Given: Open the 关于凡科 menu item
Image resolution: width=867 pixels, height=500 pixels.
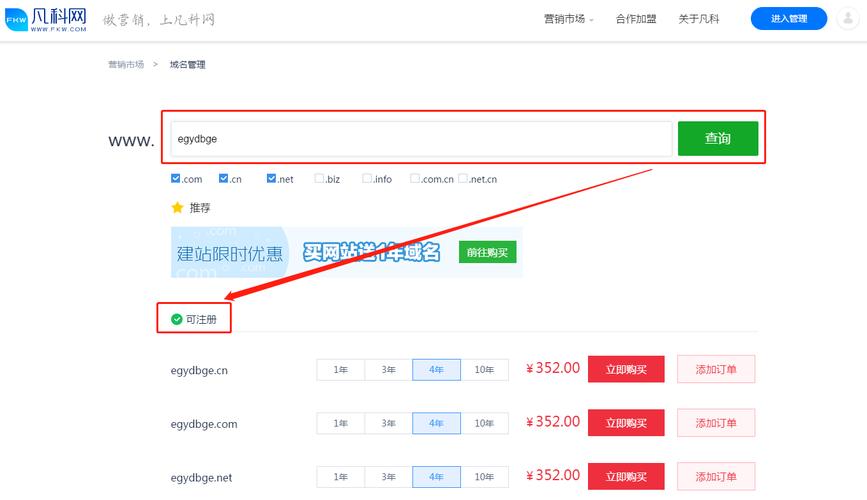Looking at the screenshot, I should pyautogui.click(x=699, y=19).
